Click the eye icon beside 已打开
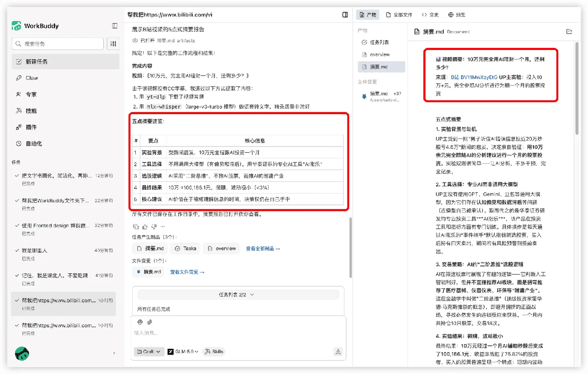The height and width of the screenshot is (374, 588). 135,41
